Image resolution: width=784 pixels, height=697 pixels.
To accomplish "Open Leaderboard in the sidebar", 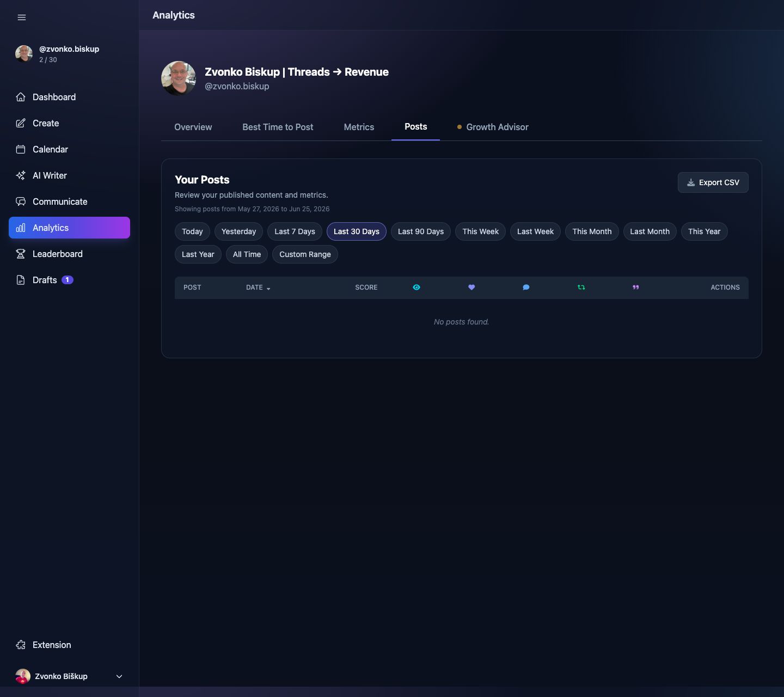I will [x=69, y=254].
